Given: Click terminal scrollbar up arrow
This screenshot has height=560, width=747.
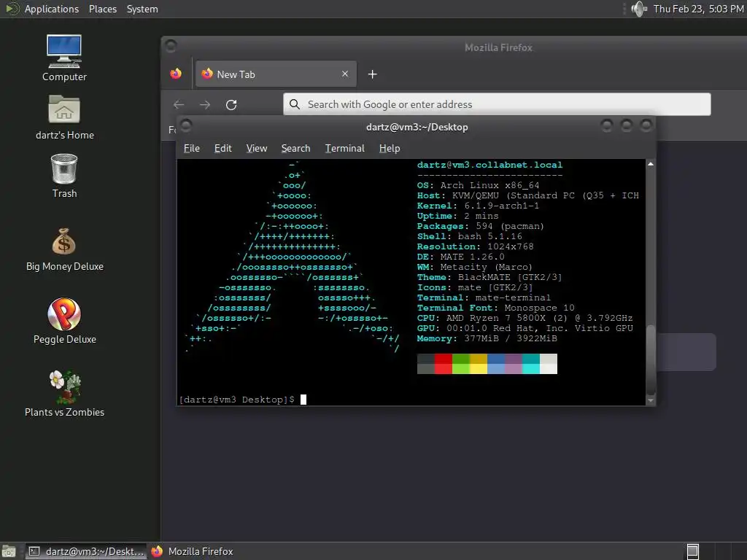Looking at the screenshot, I should 651,164.
